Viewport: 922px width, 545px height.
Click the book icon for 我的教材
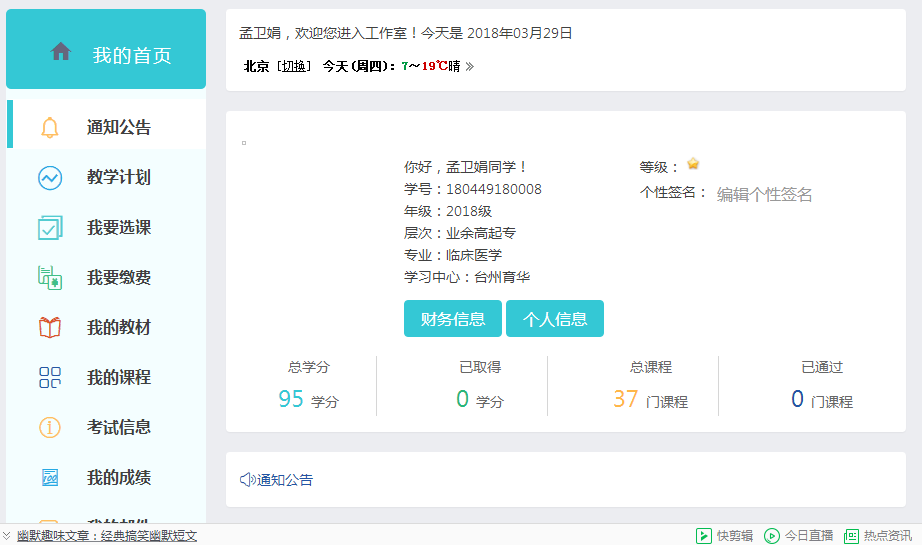tap(49, 328)
